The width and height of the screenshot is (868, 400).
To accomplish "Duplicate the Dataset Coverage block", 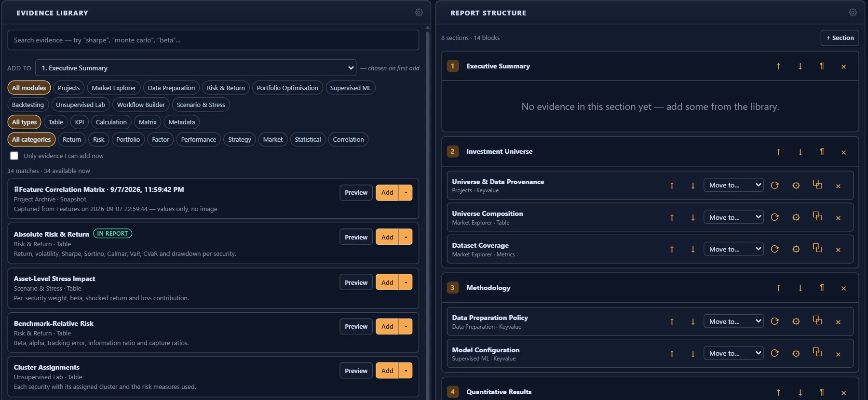I will [x=817, y=249].
